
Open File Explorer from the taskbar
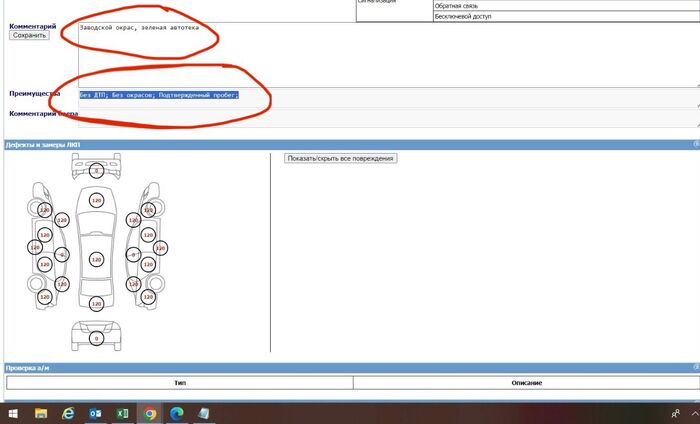click(41, 414)
